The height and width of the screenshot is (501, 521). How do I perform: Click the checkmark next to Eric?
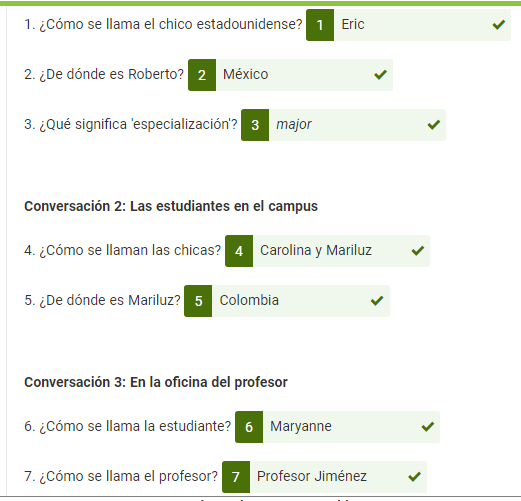(x=499, y=25)
